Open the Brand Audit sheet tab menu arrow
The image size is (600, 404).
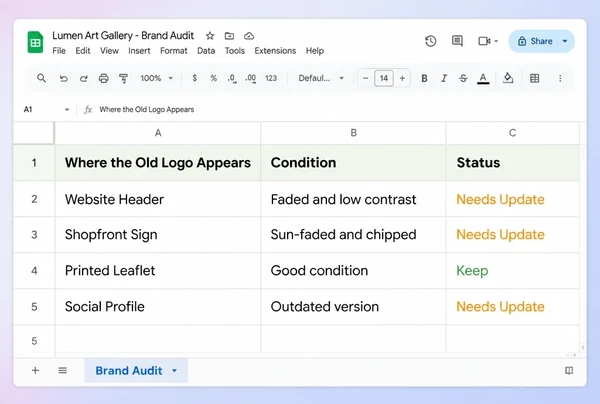pos(174,370)
